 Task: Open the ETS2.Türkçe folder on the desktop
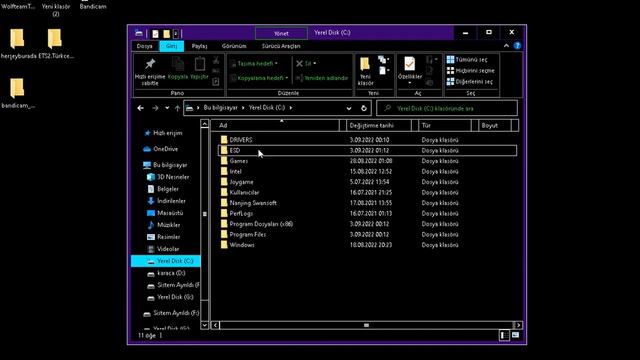(55, 44)
